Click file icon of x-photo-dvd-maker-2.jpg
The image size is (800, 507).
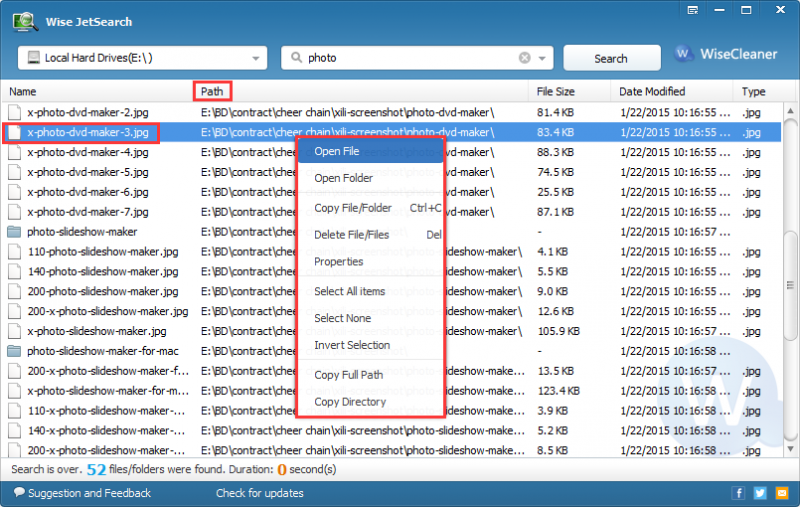pyautogui.click(x=15, y=112)
